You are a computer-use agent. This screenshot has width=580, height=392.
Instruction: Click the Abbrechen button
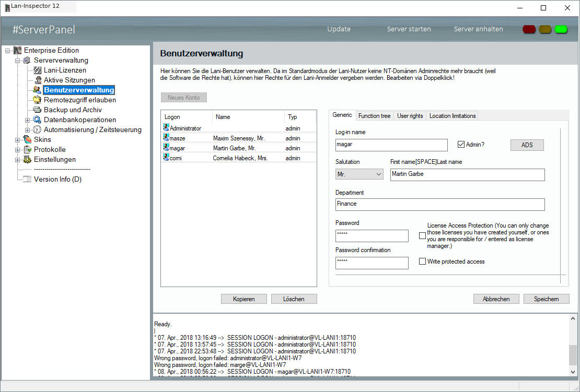coord(496,299)
